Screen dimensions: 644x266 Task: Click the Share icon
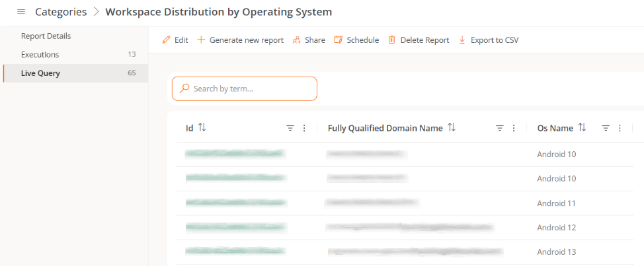(x=297, y=40)
